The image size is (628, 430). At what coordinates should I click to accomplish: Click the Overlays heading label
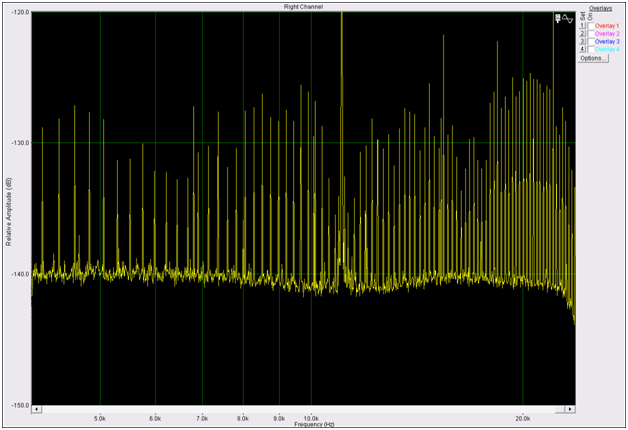tap(600, 7)
